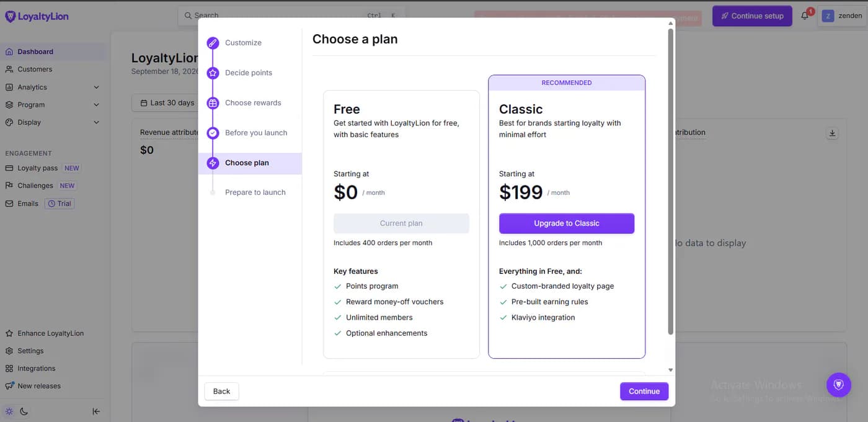Click the Customize step brush icon
The height and width of the screenshot is (422, 868).
213,43
